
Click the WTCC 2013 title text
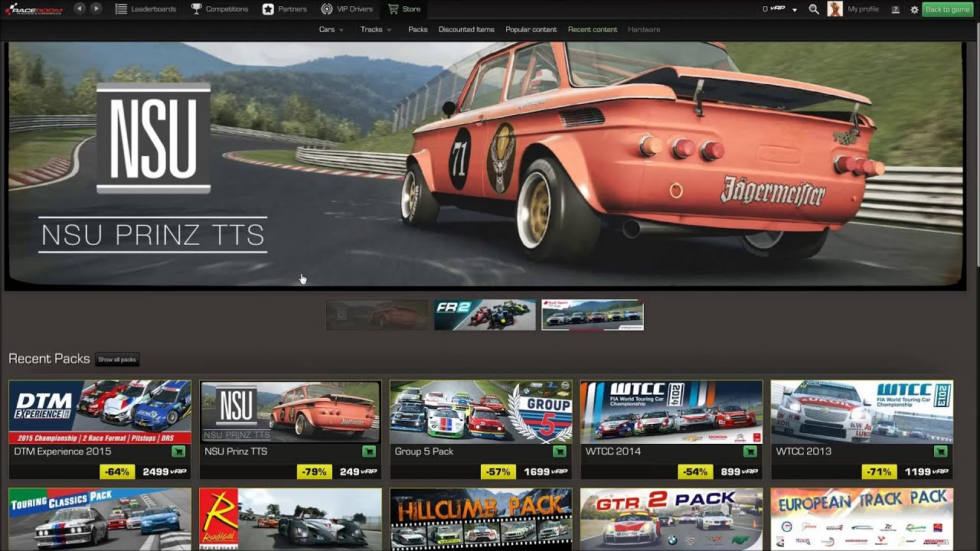(x=804, y=452)
